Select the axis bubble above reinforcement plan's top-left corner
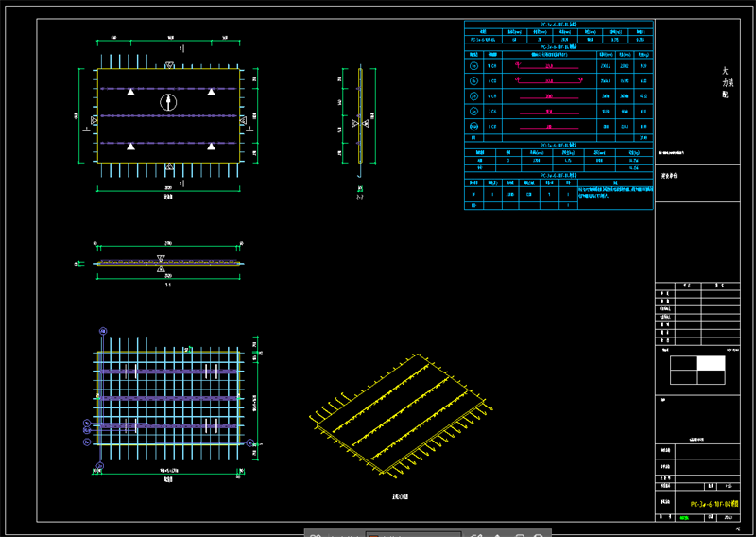The height and width of the screenshot is (537, 756). [103, 331]
